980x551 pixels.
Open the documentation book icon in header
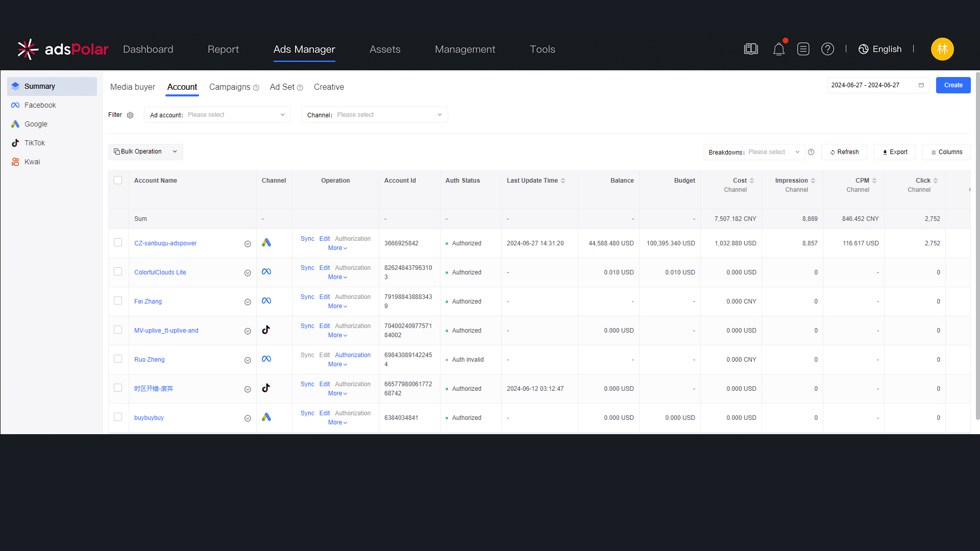751,49
